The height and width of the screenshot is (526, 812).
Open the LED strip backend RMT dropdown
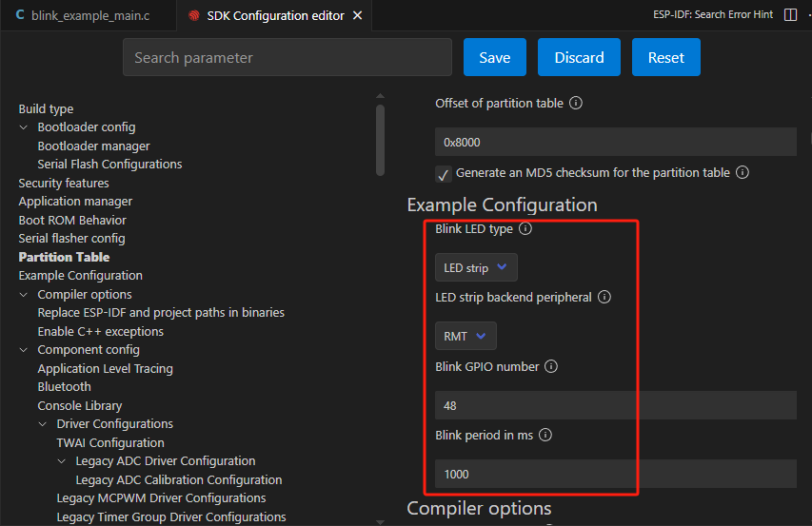coord(465,336)
